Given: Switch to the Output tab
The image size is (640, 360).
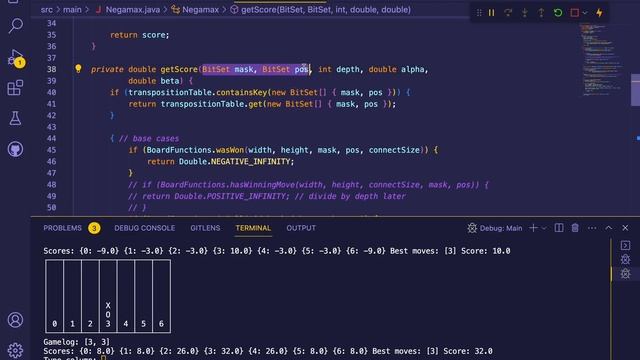Looking at the screenshot, I should click(x=301, y=228).
